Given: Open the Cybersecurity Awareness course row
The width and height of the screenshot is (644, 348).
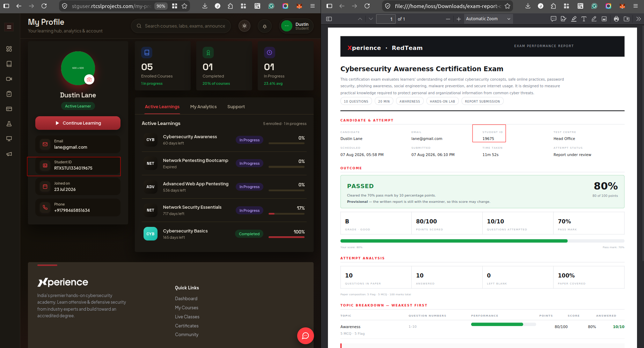Looking at the screenshot, I should 224,140.
